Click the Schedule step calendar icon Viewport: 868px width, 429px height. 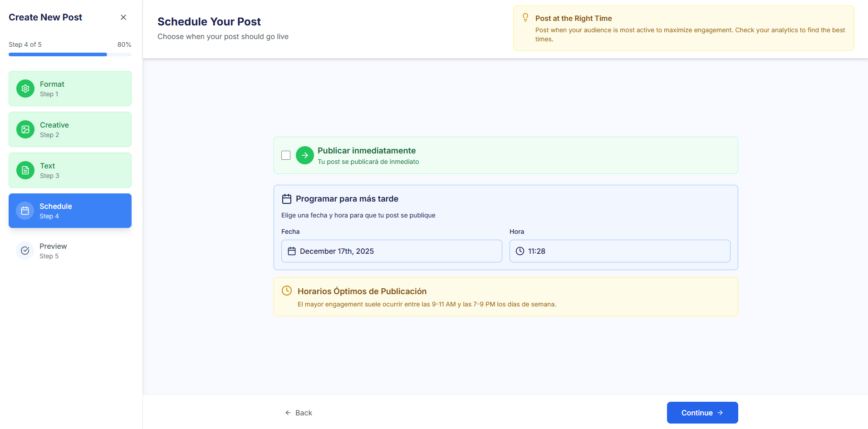tap(25, 211)
